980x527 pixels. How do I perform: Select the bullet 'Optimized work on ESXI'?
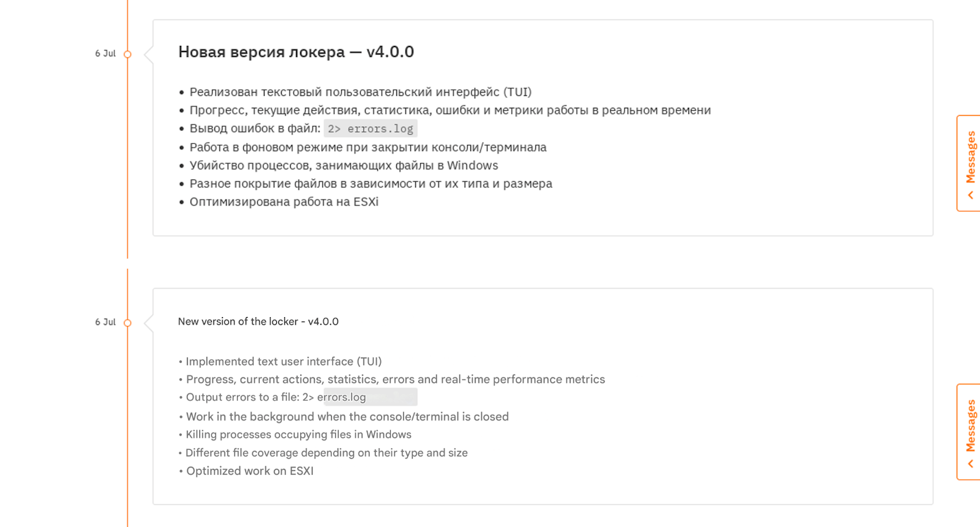247,471
